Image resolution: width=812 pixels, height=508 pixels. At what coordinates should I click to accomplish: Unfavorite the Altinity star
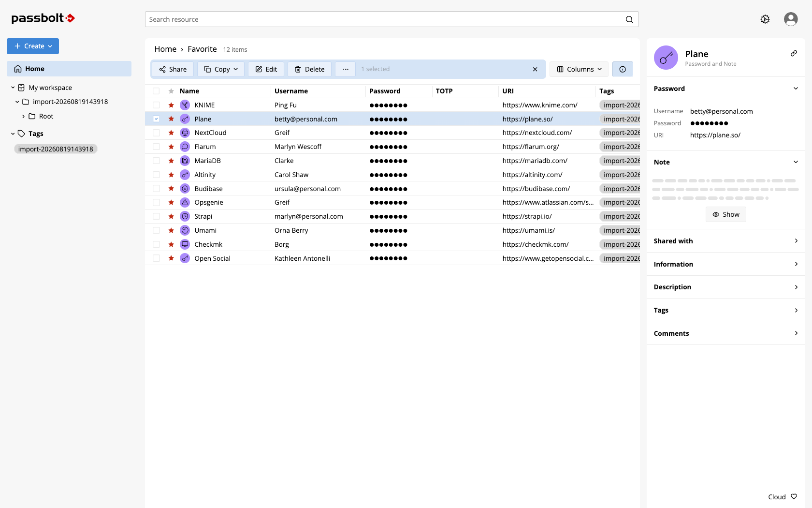point(171,175)
